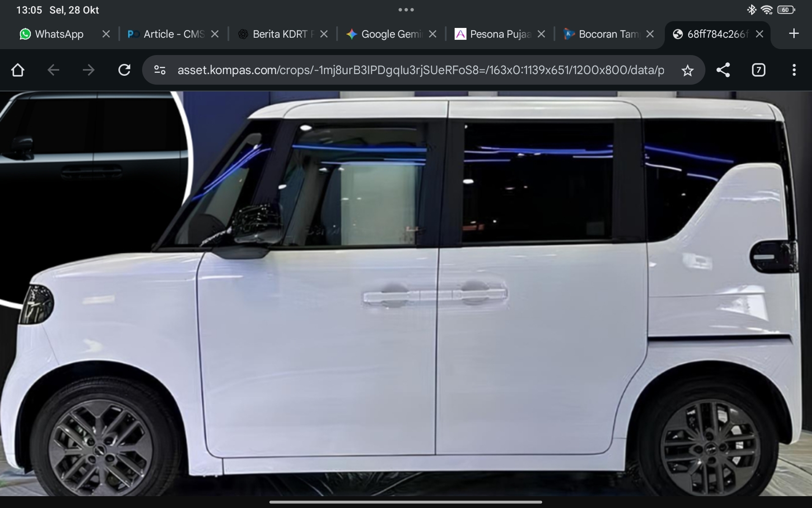
Task: Tap the home gesture bar at bottom
Action: click(406, 502)
